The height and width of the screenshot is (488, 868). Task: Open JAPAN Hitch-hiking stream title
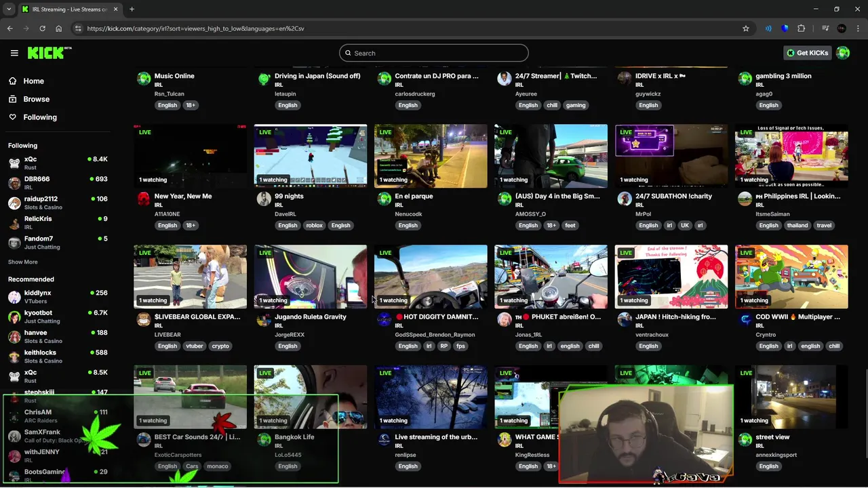(675, 317)
